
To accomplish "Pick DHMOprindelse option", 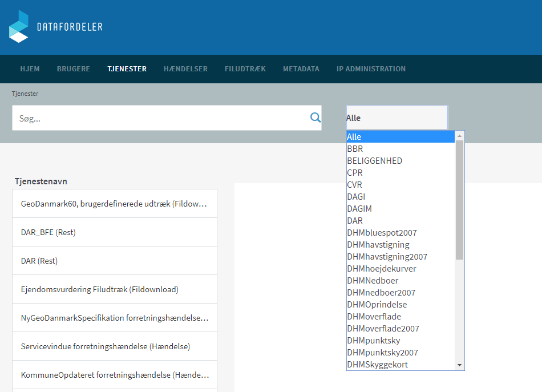I will click(401, 305).
